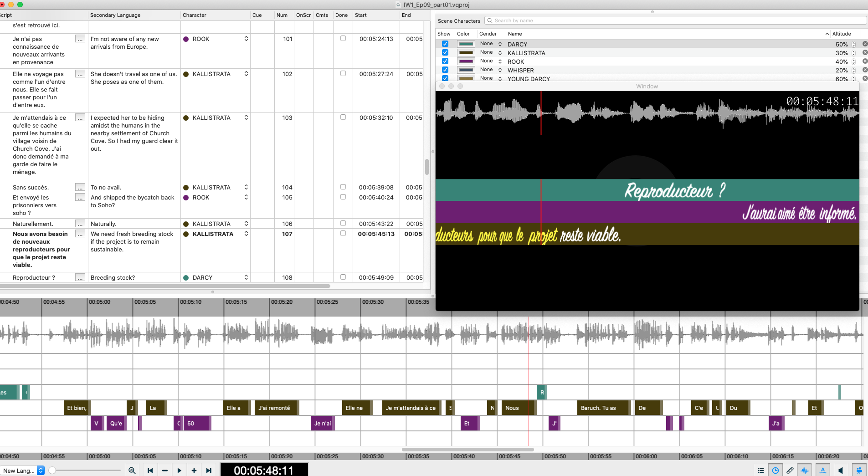Open the Gender dropdown for KALLISTRATA

pyautogui.click(x=500, y=53)
